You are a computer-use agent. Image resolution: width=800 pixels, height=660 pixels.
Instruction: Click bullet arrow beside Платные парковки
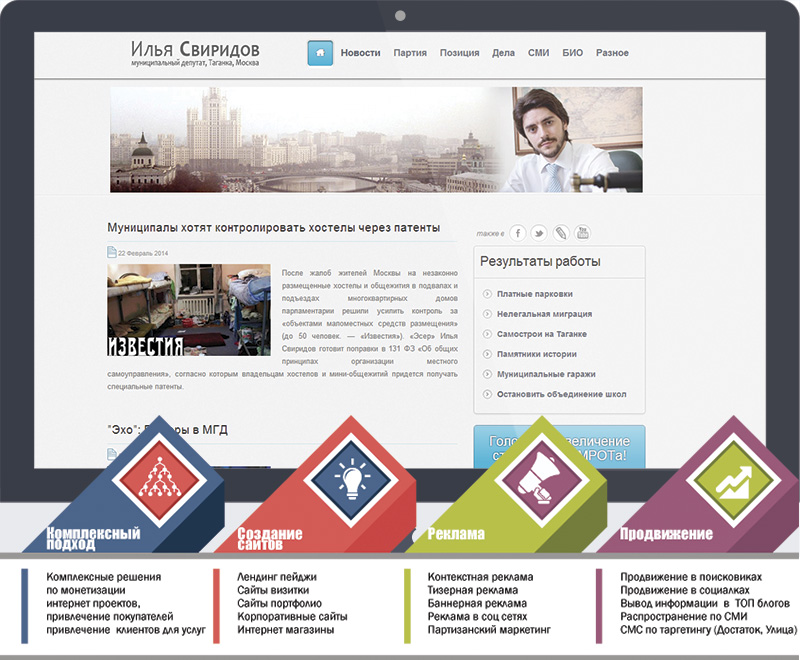[487, 294]
